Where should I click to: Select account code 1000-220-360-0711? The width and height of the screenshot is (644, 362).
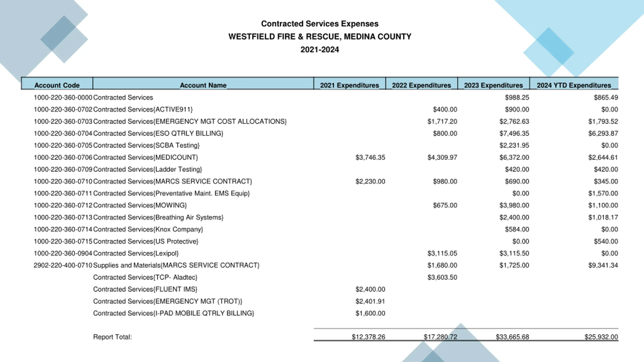pos(63,194)
